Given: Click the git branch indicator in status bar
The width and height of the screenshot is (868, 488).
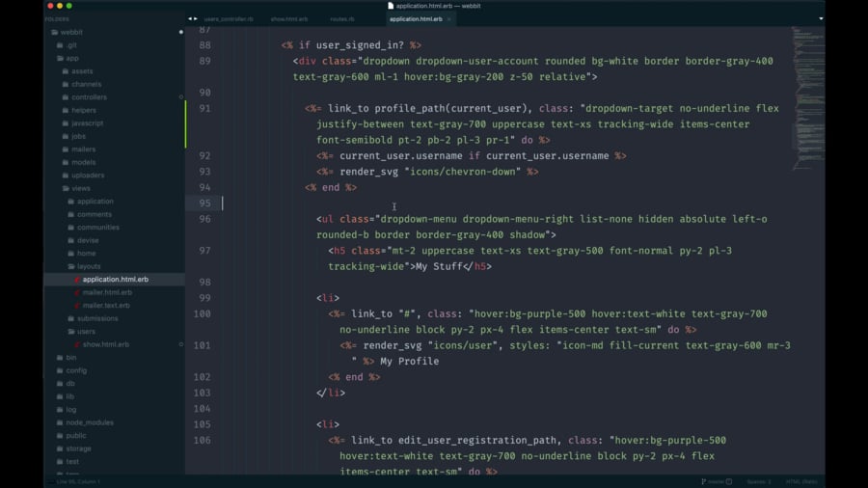Looking at the screenshot, I should (x=717, y=481).
